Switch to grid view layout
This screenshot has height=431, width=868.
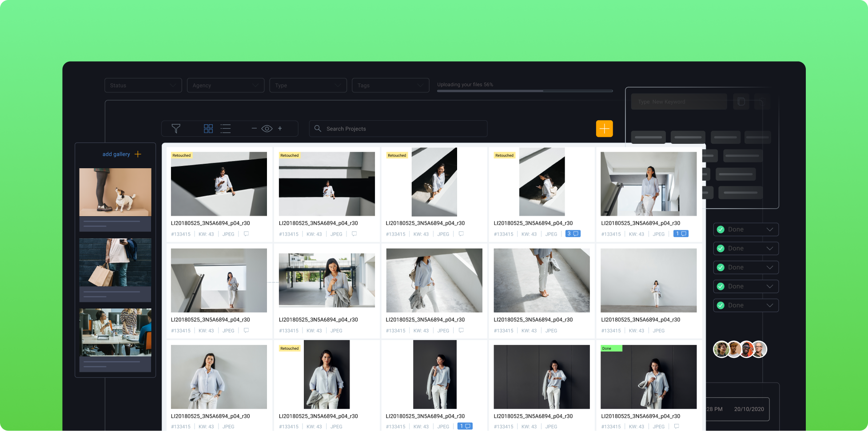pos(208,129)
